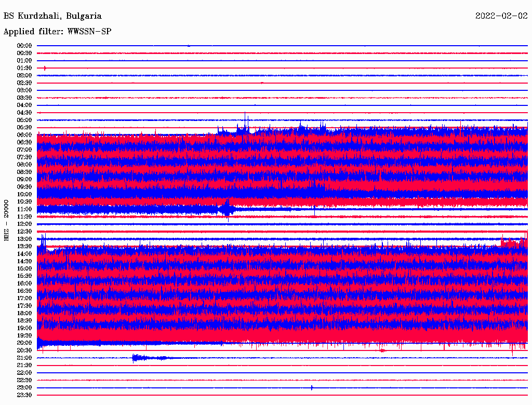Click the 07:00 time label
This screenshot has height=405, width=532.
(24, 150)
